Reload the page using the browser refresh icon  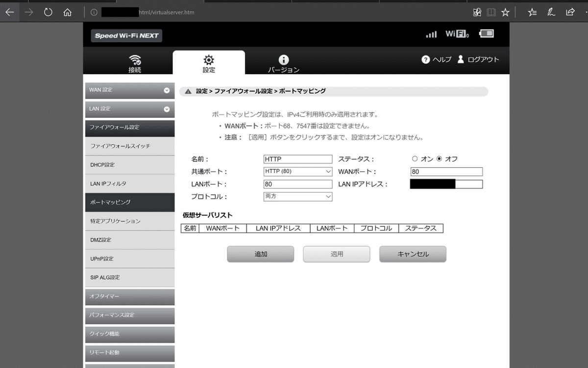(x=48, y=12)
